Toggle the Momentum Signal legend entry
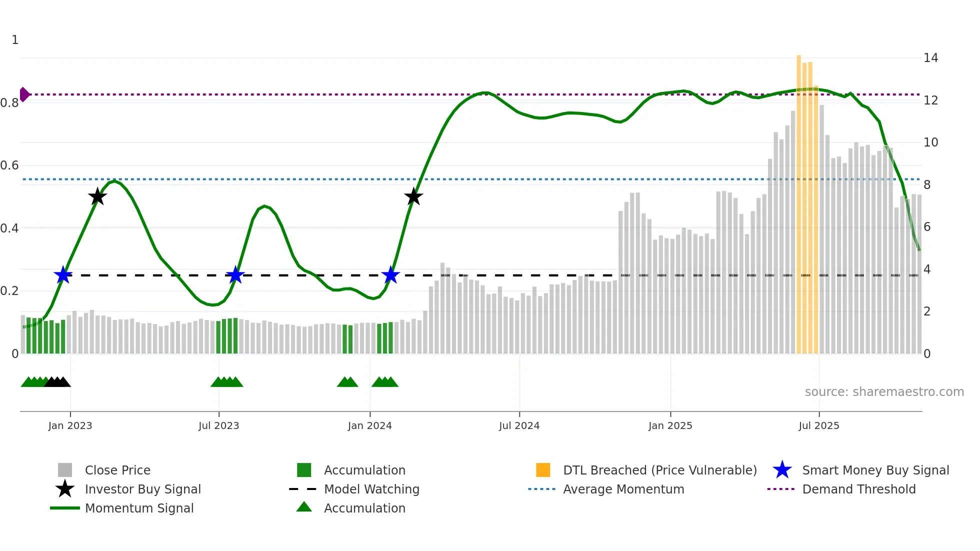Screen dimensions: 980x551 pos(139,508)
